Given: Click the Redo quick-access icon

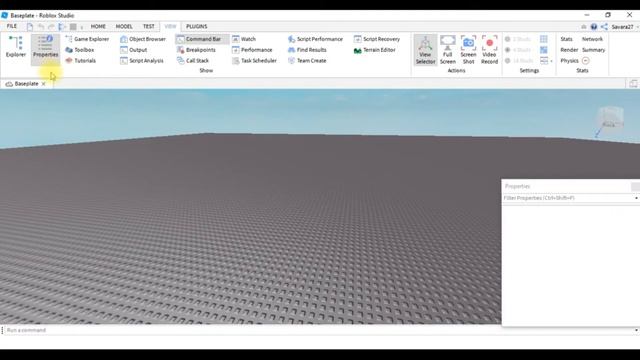Looking at the screenshot, I should pos(51,27).
